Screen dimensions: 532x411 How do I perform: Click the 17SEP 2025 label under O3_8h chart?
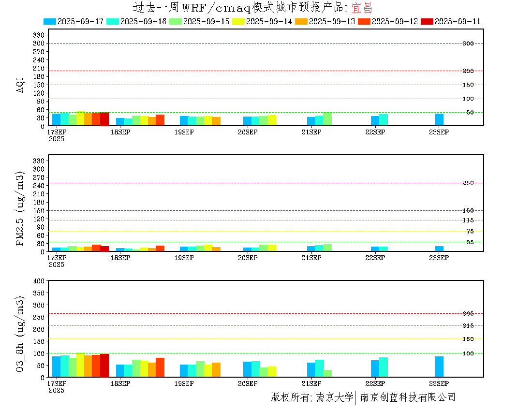[x=57, y=387]
